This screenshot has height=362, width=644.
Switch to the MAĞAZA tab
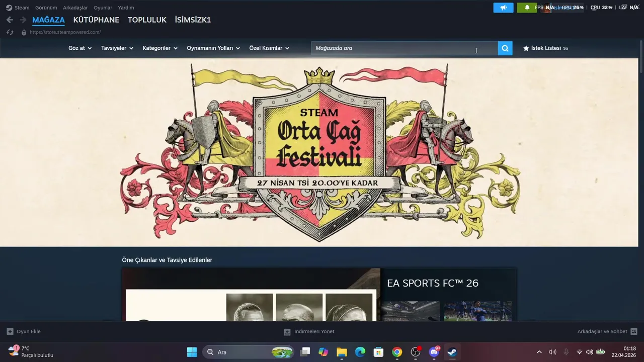tap(48, 20)
